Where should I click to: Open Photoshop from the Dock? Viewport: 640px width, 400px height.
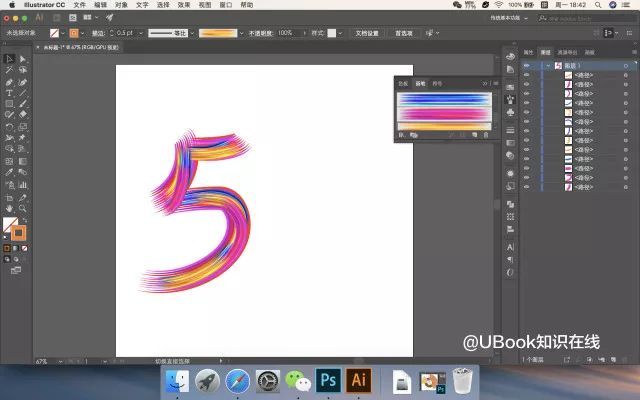click(328, 380)
